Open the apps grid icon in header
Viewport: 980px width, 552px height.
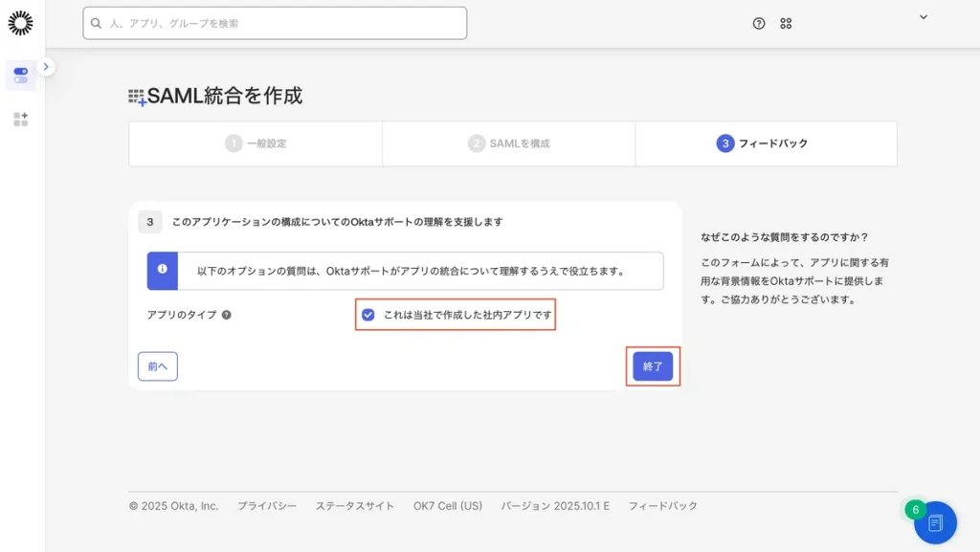[786, 24]
